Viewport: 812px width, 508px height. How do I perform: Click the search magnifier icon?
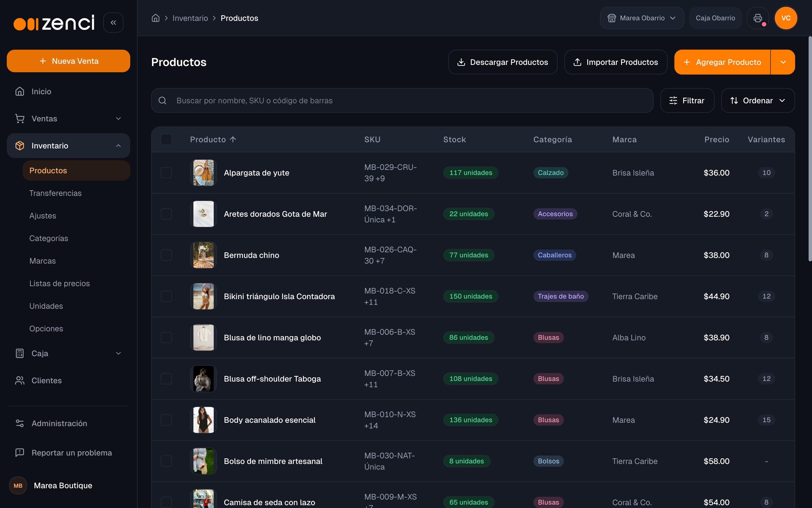(x=162, y=100)
